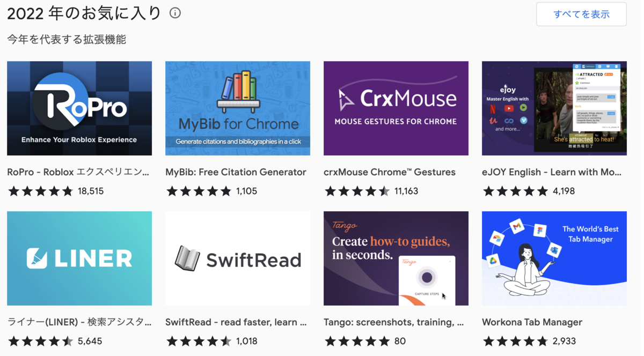This screenshot has width=644, height=356.
Task: Open the MyBib for Chrome thumbnail
Action: 238,108
